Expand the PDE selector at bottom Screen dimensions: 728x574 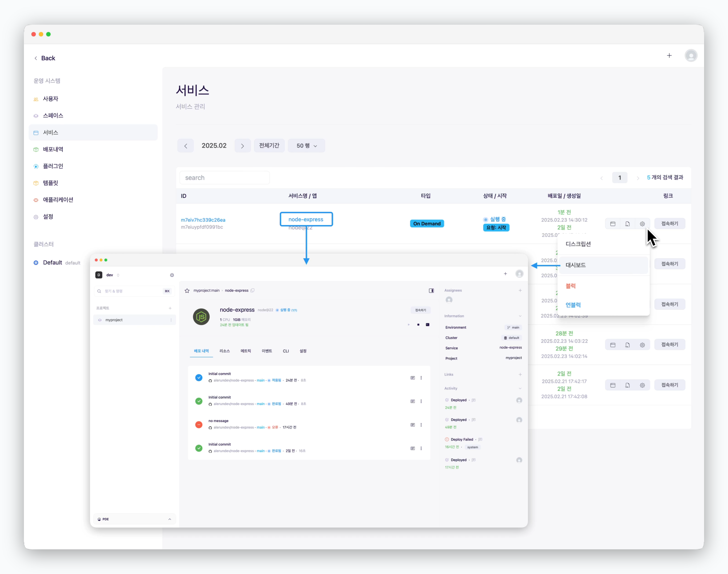click(134, 519)
